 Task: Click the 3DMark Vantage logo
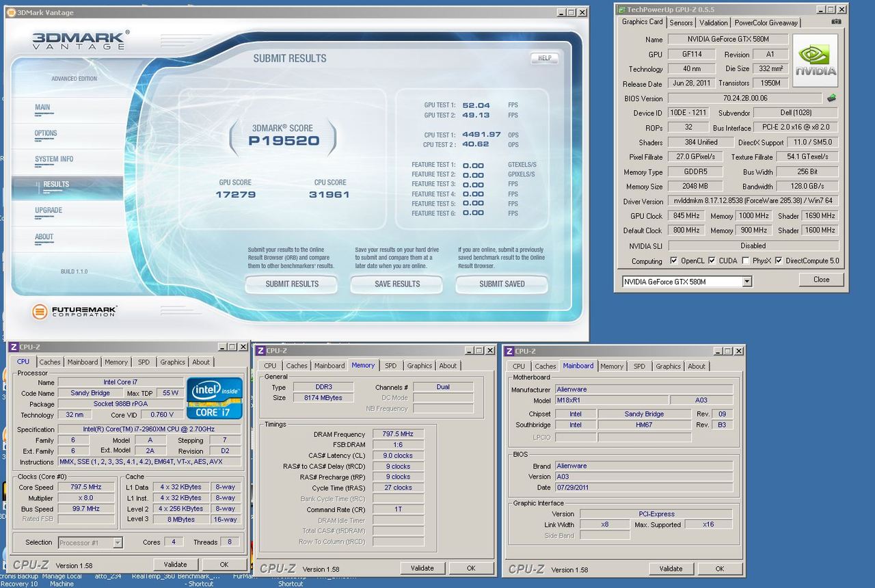[80, 40]
